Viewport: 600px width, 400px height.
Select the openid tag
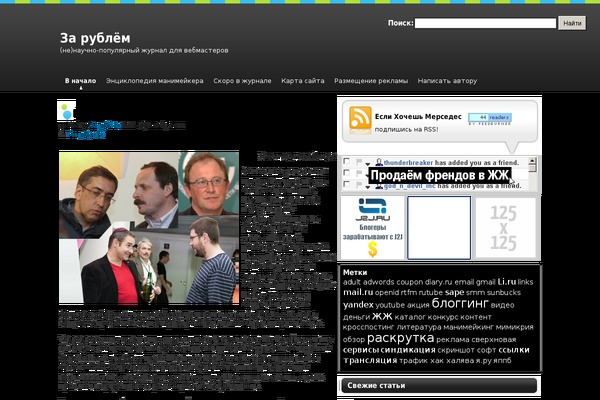(387, 292)
